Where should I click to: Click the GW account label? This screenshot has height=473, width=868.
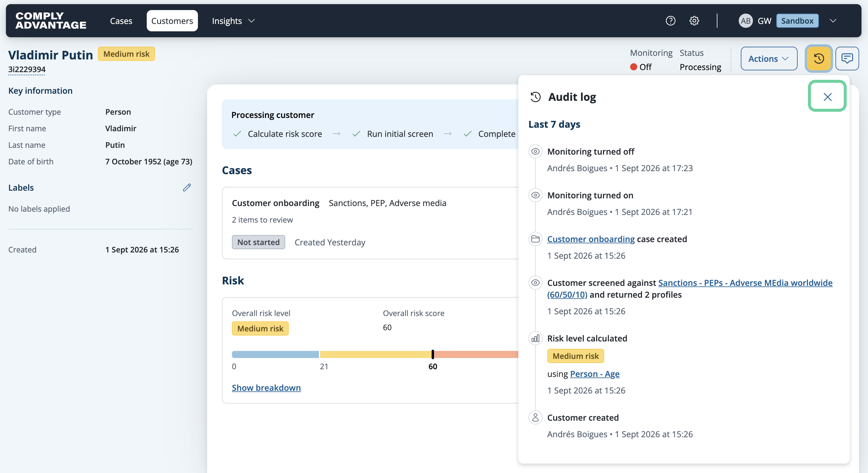(x=764, y=21)
